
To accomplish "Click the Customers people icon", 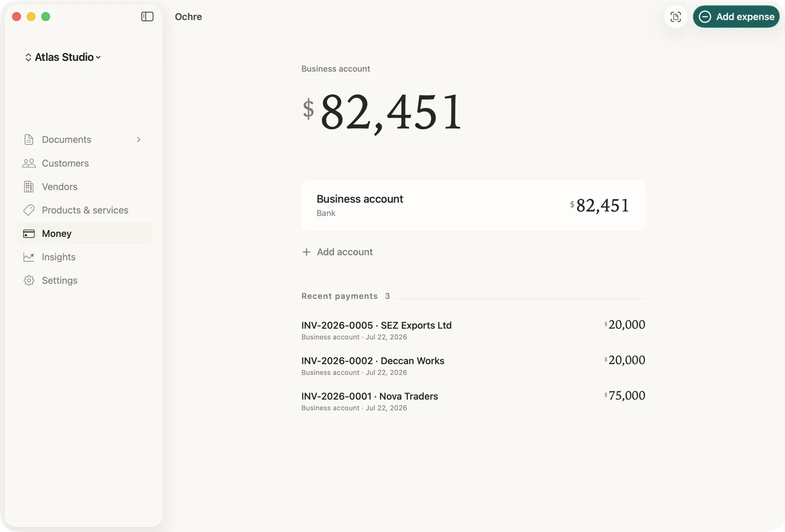I will coord(29,163).
